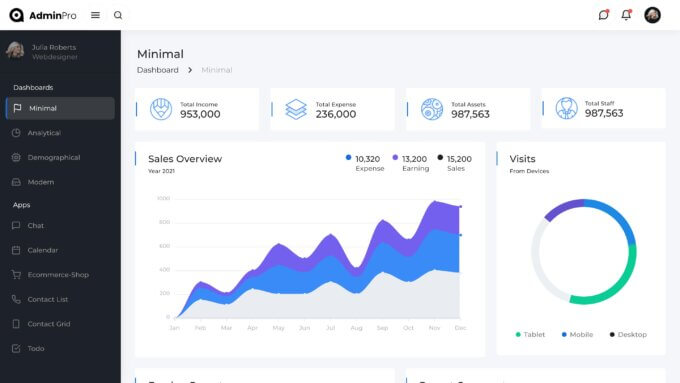Click the Visits heading
Screen dimensions: 680x383
coord(522,159)
